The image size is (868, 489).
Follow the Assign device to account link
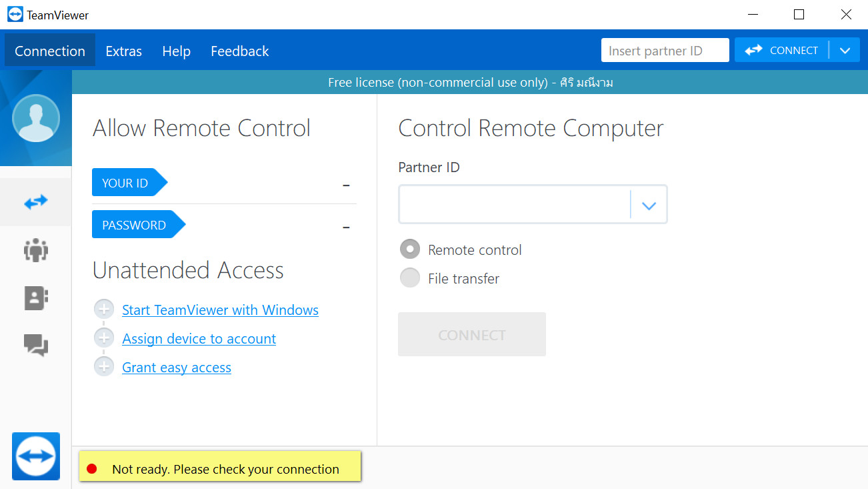[199, 338]
